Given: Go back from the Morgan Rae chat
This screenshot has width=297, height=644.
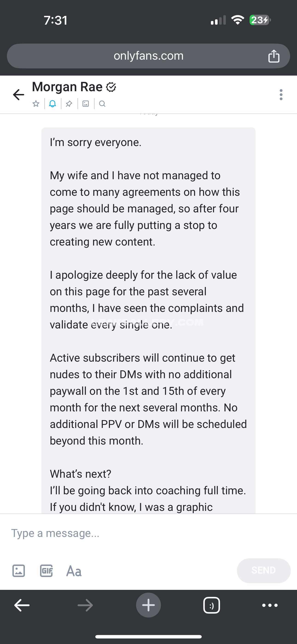Looking at the screenshot, I should coord(18,95).
